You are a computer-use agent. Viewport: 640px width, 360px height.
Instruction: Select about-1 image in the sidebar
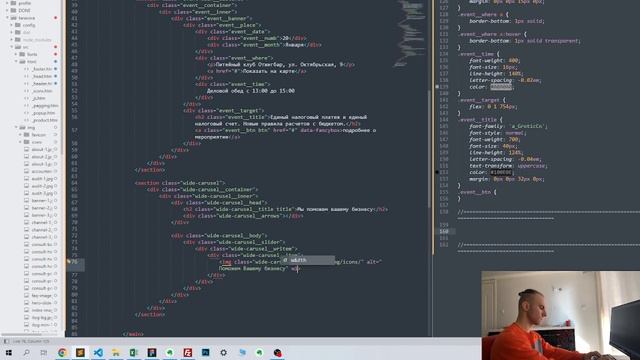point(42,149)
